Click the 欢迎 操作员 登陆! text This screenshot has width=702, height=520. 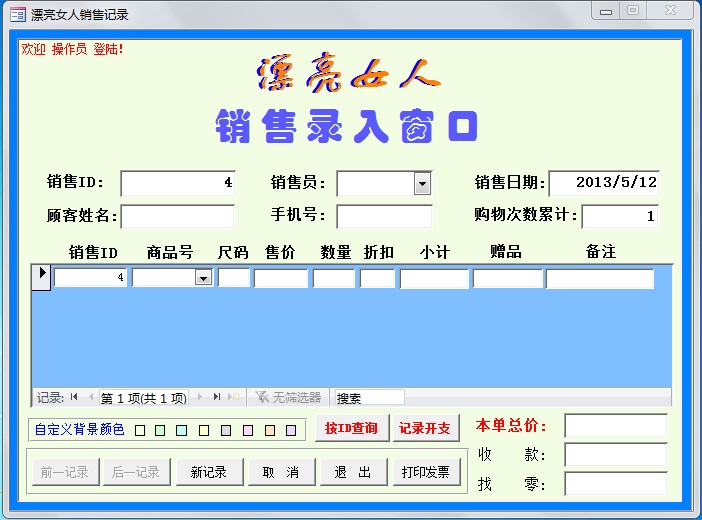72,49
